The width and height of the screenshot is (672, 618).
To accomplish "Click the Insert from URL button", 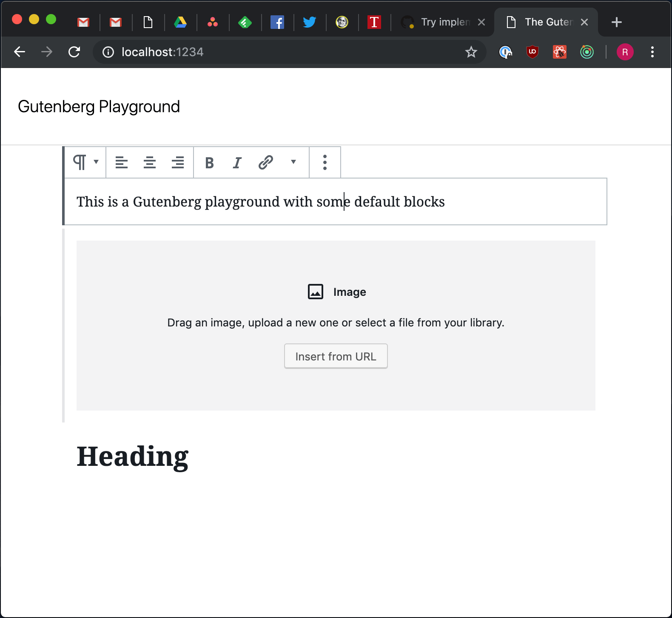I will pos(336,356).
